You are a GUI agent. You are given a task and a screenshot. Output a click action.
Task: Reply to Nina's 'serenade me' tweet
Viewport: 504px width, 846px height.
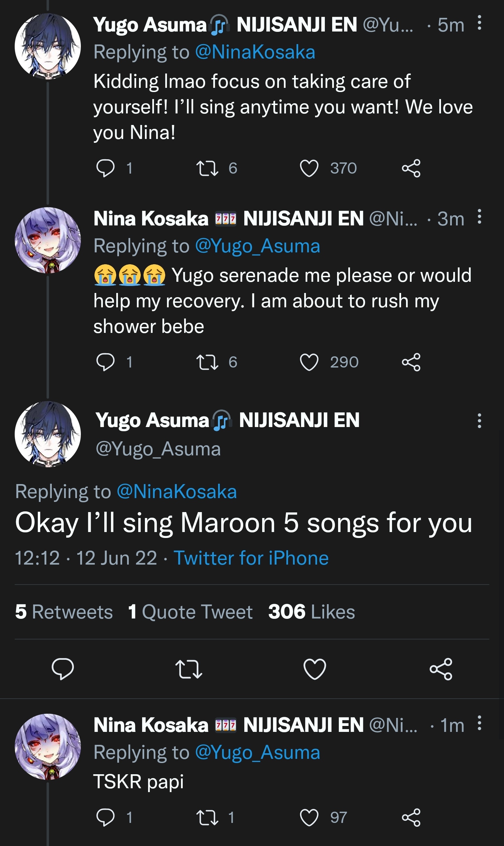click(x=105, y=362)
